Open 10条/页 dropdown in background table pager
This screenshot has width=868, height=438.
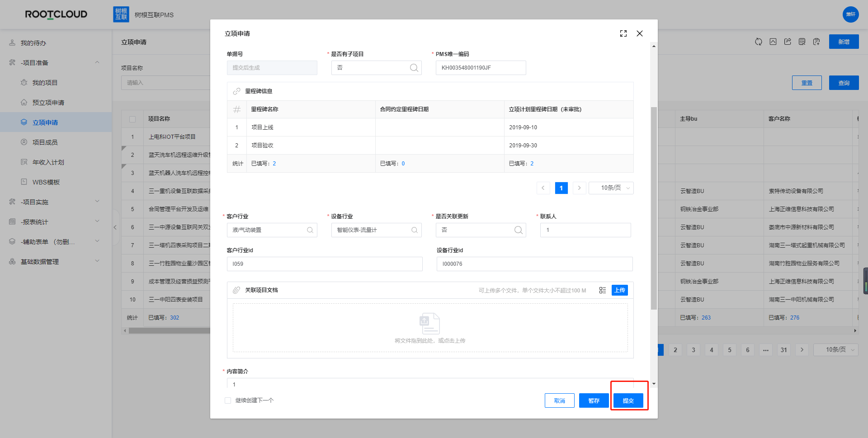pyautogui.click(x=836, y=350)
